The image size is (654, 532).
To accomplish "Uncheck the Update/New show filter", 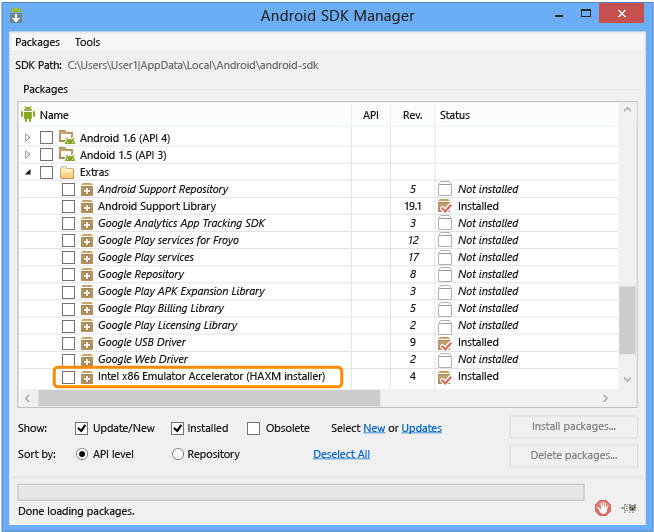I will pyautogui.click(x=81, y=428).
